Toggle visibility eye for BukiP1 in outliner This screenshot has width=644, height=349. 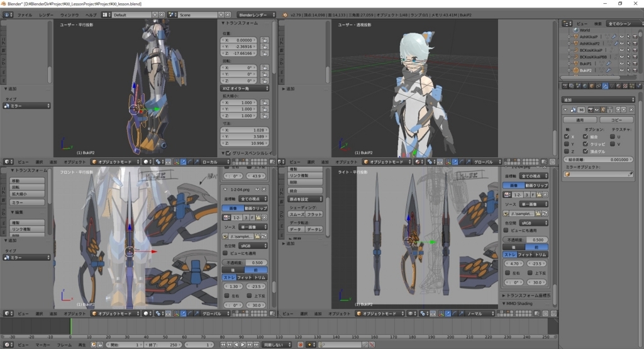click(x=622, y=64)
